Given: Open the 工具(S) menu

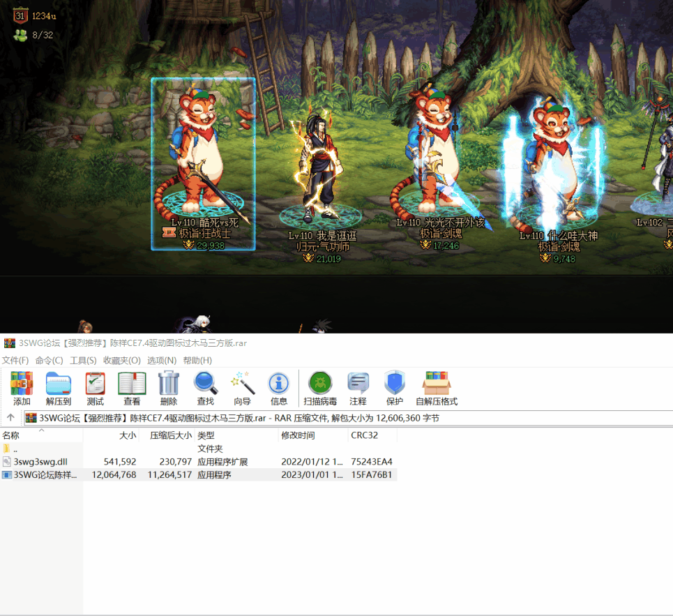Looking at the screenshot, I should (83, 360).
